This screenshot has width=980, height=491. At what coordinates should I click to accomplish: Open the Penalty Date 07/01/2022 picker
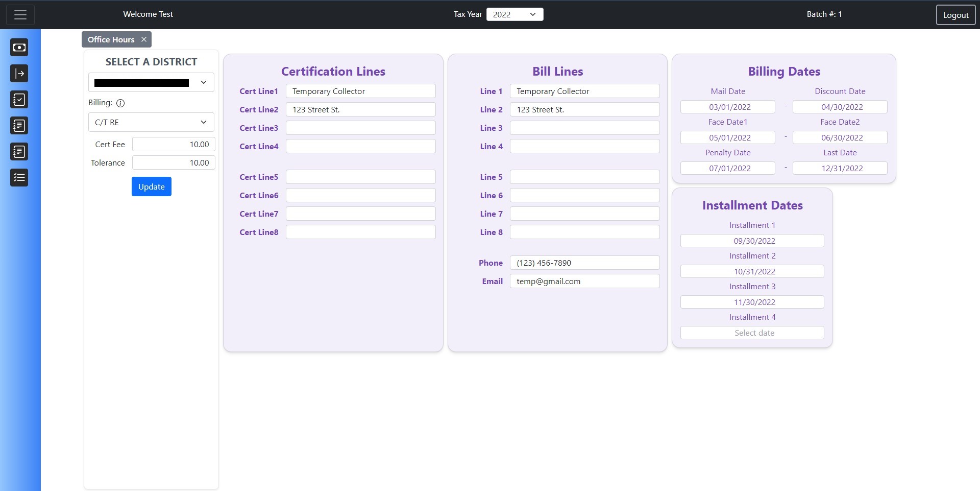[728, 168]
